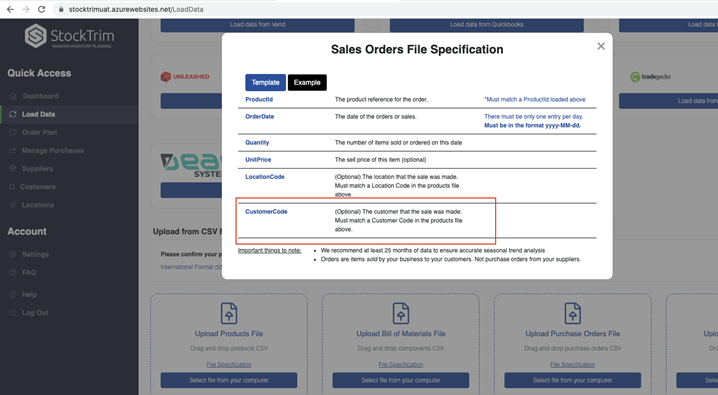Click the Sales Orders File Specification heading

click(417, 49)
